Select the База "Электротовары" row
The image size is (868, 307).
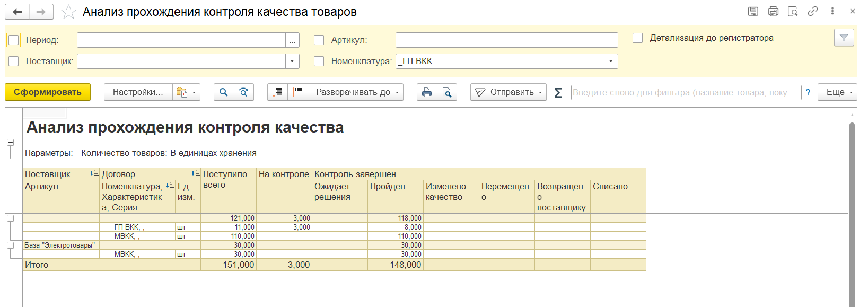pos(334,245)
